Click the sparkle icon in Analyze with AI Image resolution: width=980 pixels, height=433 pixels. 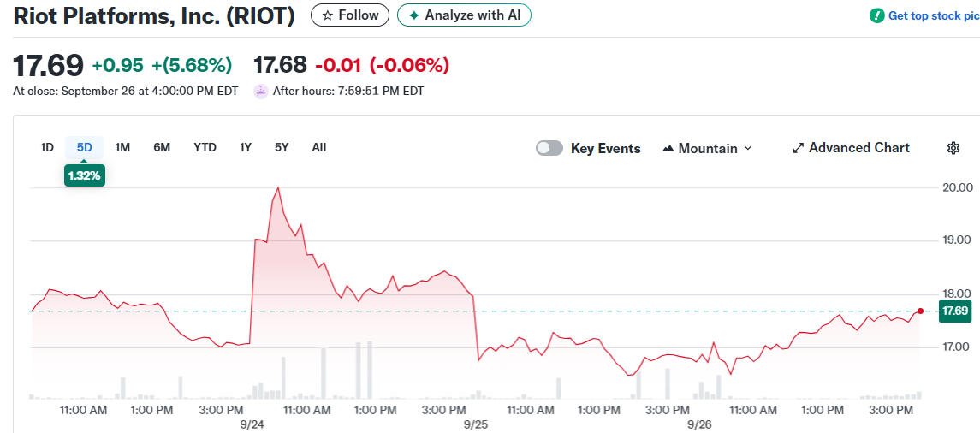[x=414, y=15]
